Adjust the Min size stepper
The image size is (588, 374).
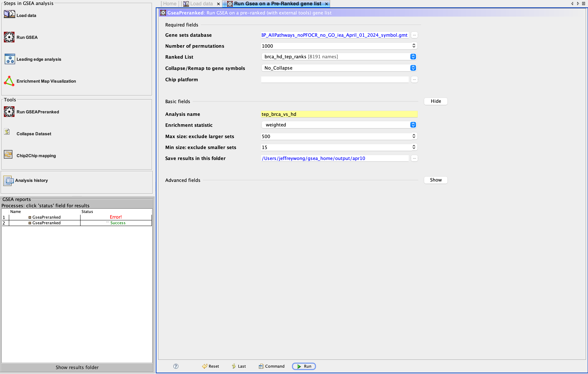click(x=414, y=147)
